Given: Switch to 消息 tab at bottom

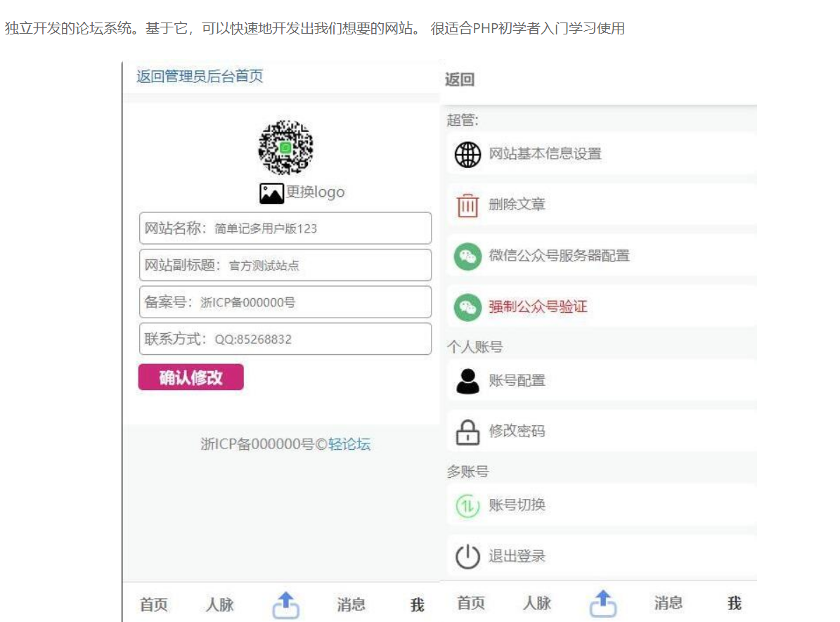Looking at the screenshot, I should [x=351, y=605].
